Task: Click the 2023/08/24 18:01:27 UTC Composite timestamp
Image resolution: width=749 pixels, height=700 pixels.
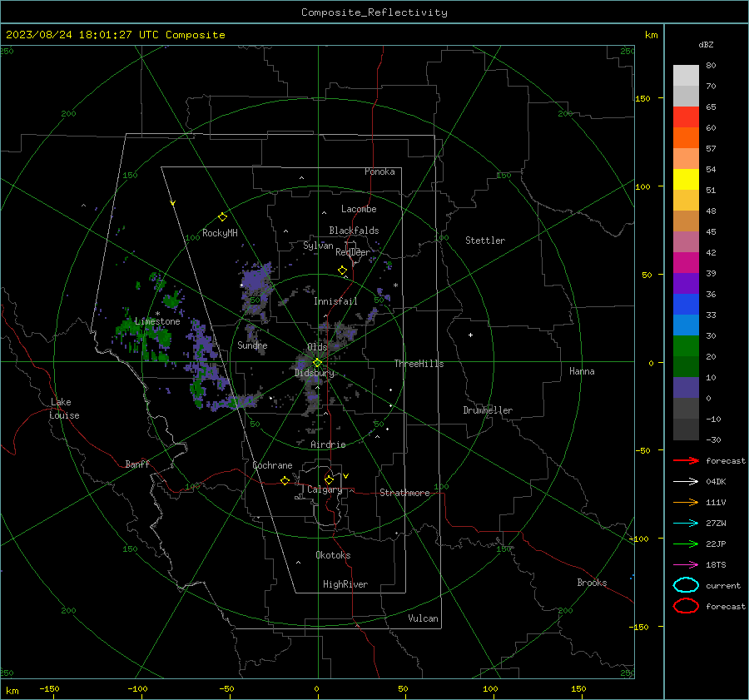Action: [116, 35]
